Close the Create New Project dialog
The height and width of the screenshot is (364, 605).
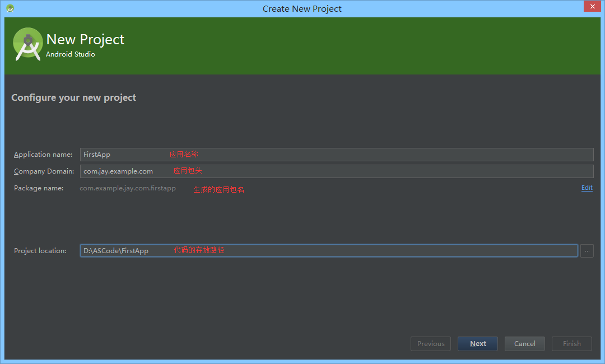click(592, 6)
